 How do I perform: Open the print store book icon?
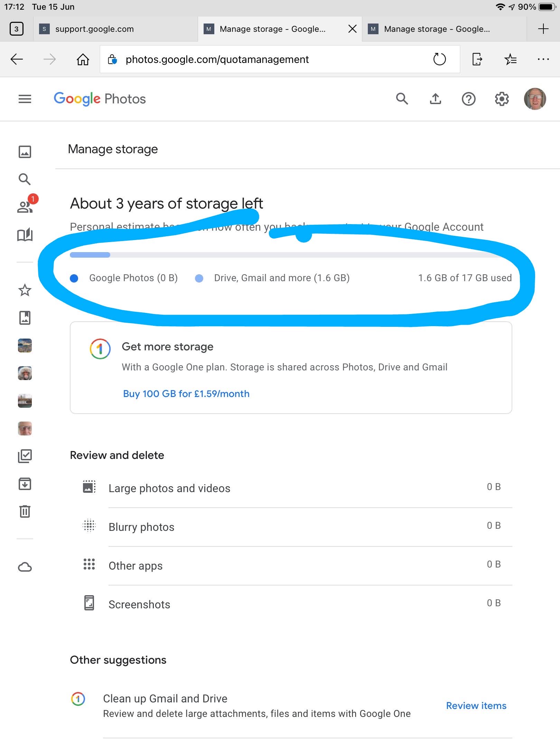25,235
